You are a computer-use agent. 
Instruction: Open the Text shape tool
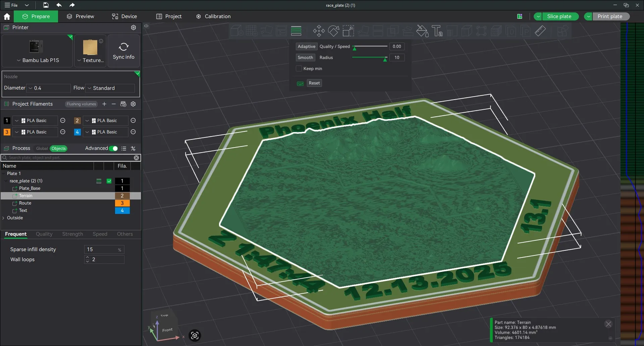point(437,31)
